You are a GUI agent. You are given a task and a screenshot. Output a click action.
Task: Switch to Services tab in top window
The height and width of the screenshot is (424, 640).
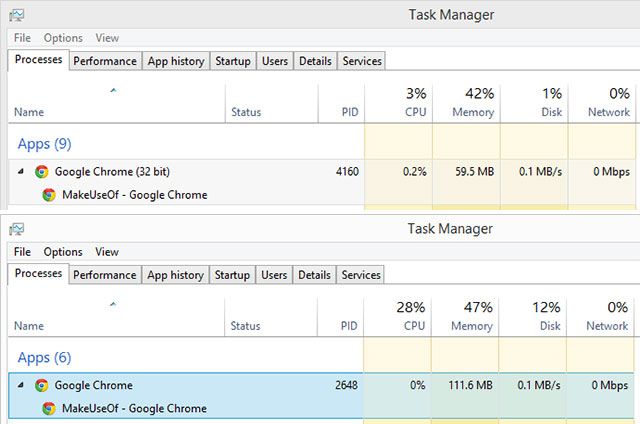click(362, 61)
